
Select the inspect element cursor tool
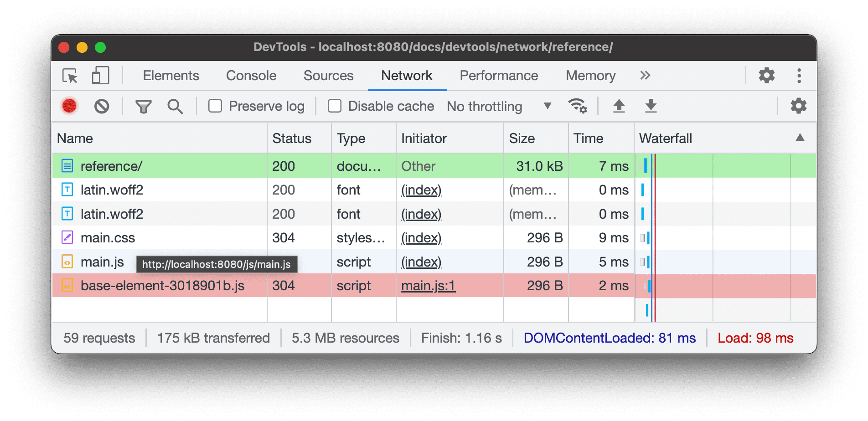pyautogui.click(x=69, y=76)
